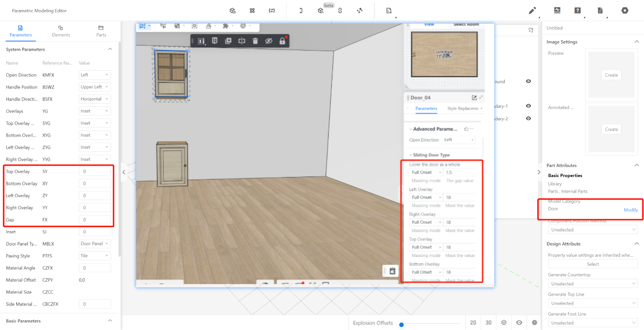Click the Create button under Preview

611,75
